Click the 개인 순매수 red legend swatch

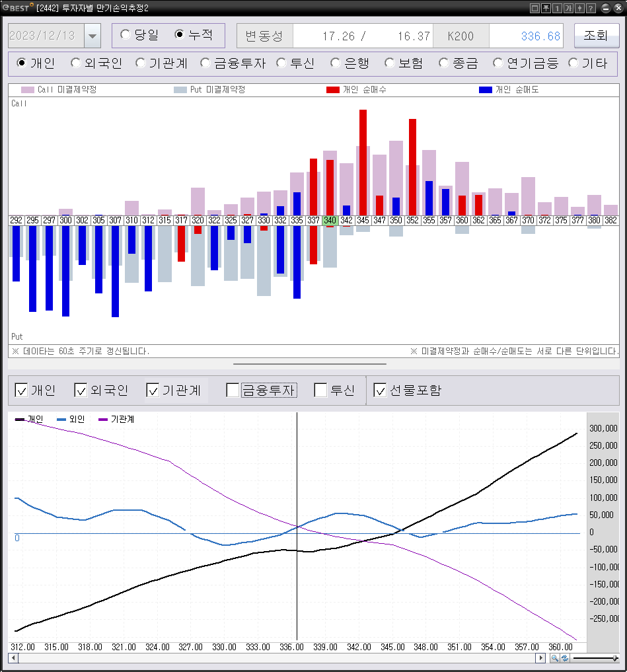tap(333, 90)
